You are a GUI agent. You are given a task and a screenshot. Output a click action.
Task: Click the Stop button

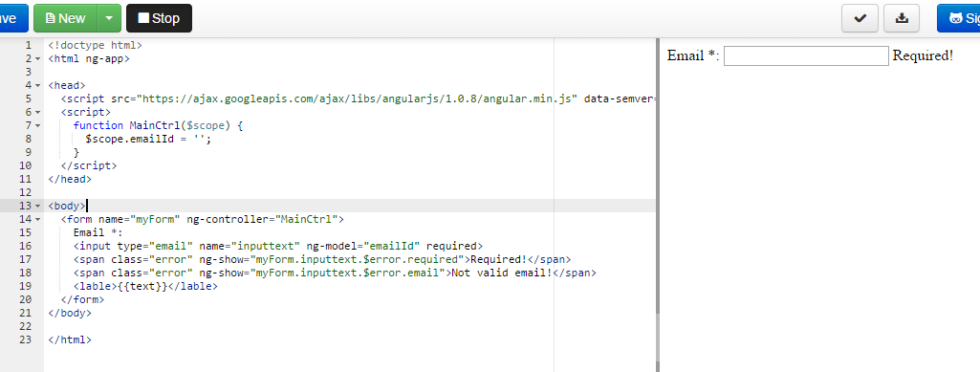point(159,18)
